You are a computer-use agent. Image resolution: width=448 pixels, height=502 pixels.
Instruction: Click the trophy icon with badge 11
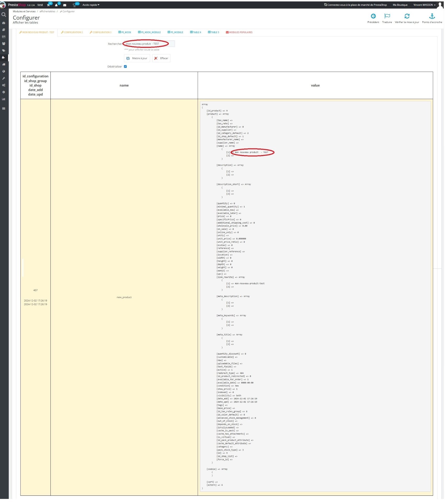click(75, 5)
